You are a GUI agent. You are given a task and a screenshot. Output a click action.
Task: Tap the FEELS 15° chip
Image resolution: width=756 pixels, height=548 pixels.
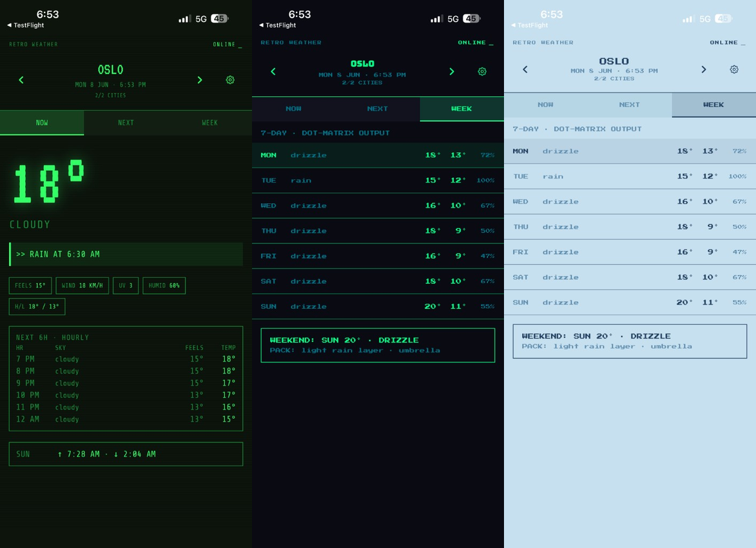pos(30,286)
